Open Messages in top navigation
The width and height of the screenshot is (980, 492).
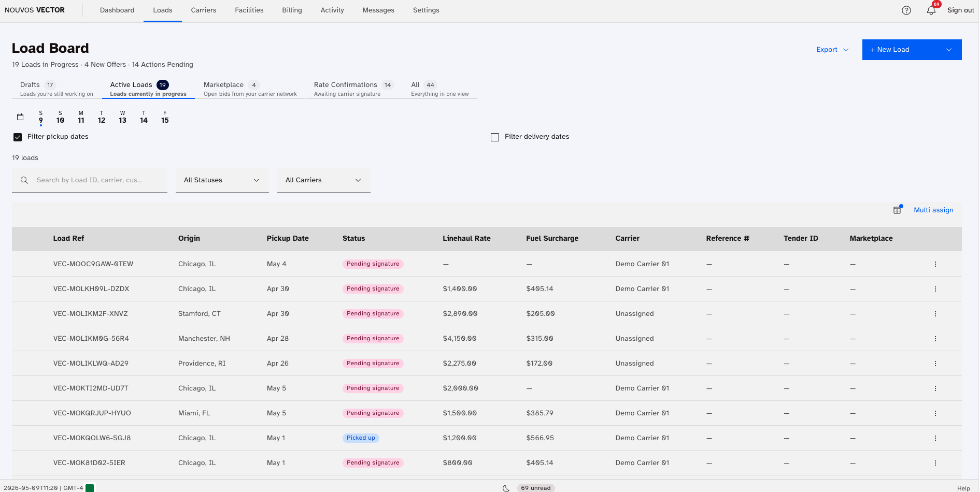(378, 10)
